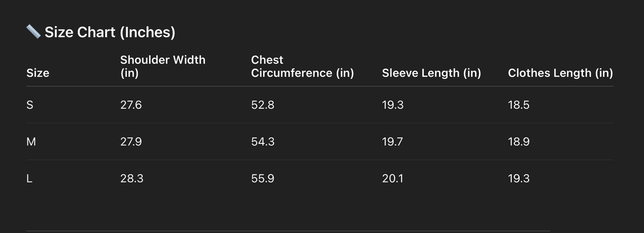Select the size S row label
Image resolution: width=644 pixels, height=233 pixels.
[30, 105]
